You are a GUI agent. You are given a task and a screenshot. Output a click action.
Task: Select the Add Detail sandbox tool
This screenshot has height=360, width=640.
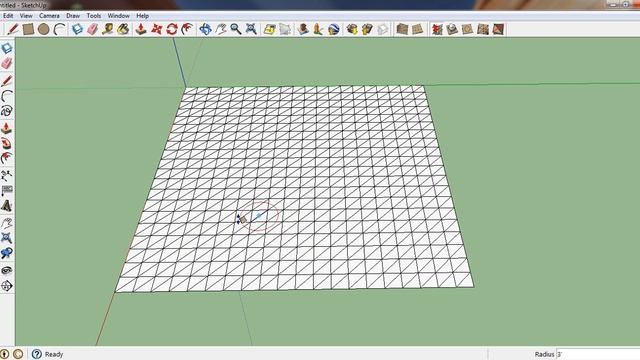(x=483, y=29)
